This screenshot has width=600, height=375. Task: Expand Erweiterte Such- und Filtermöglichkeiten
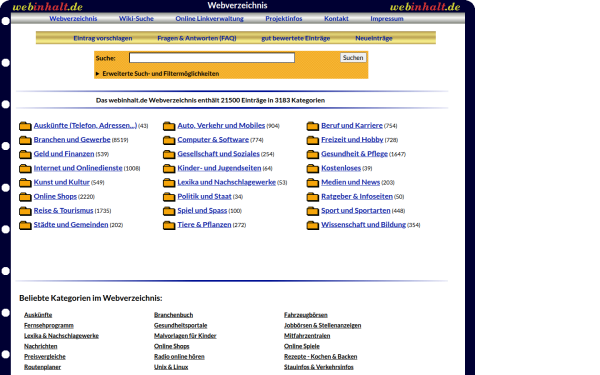pos(157,73)
